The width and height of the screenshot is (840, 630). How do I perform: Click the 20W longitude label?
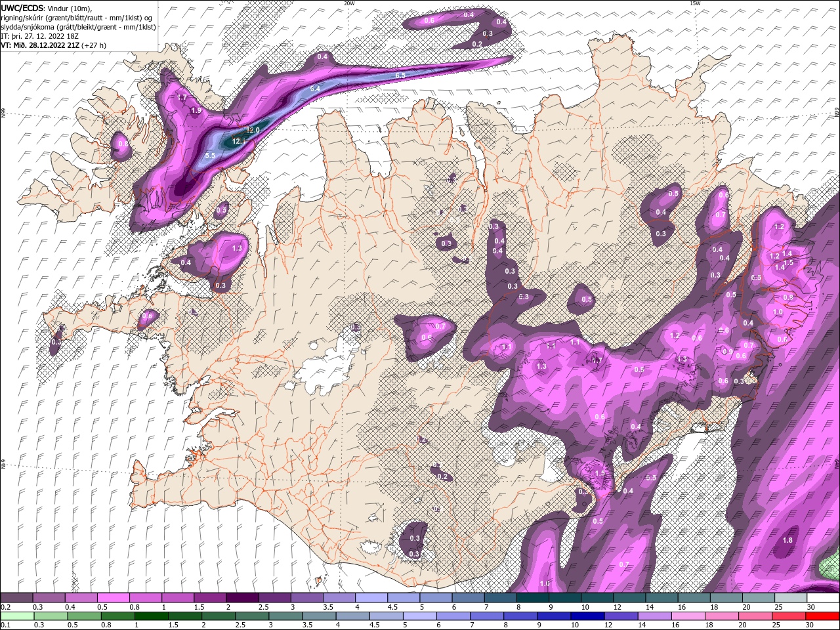point(349,3)
